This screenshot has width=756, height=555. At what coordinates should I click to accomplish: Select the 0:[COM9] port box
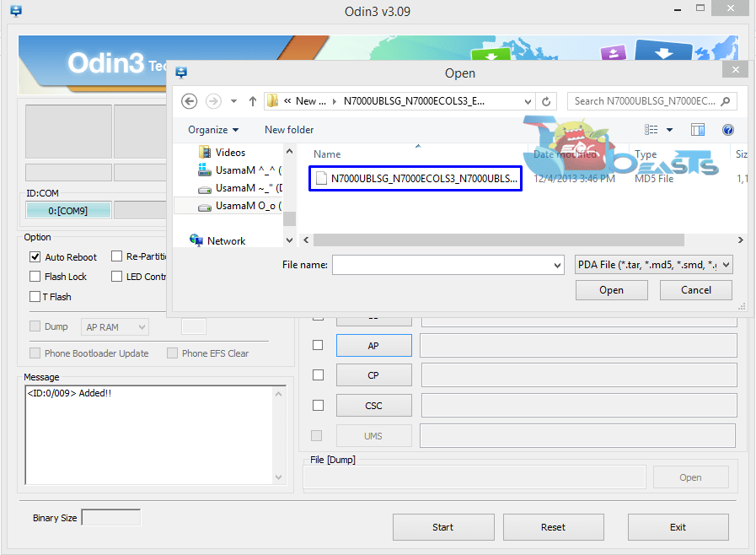point(68,210)
